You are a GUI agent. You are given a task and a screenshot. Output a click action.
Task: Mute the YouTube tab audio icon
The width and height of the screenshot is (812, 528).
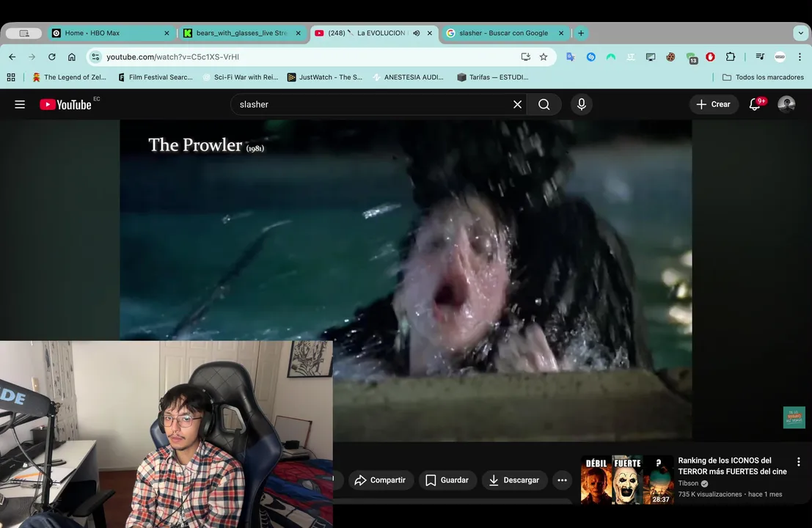pos(417,33)
